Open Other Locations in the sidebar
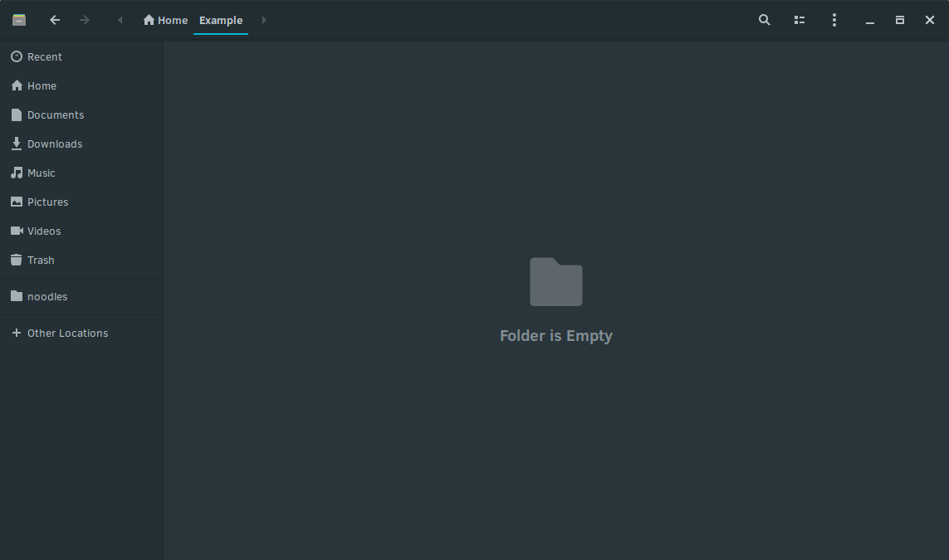 (81, 334)
